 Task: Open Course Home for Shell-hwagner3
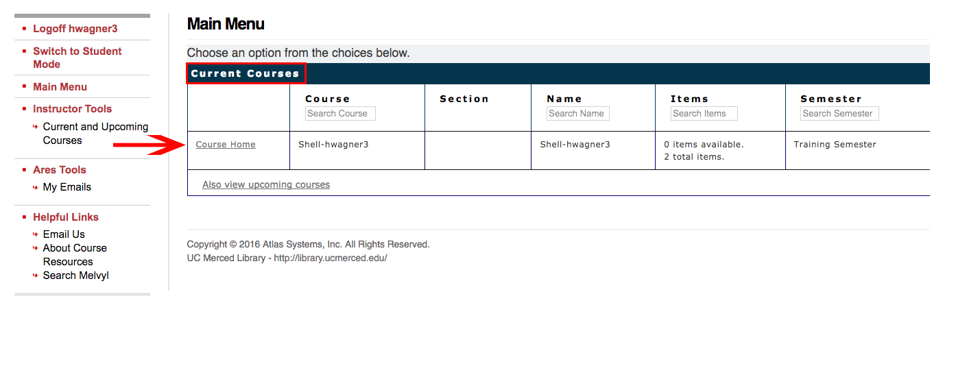(226, 145)
